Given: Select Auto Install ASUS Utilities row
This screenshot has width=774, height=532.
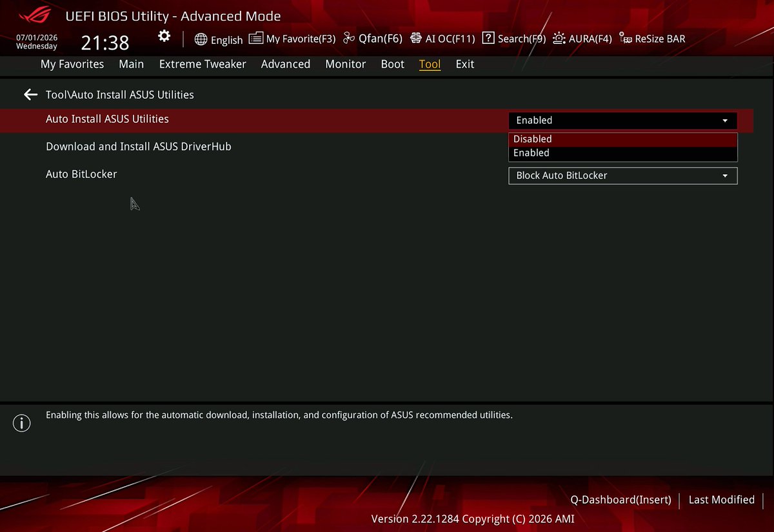Looking at the screenshot, I should (x=377, y=121).
